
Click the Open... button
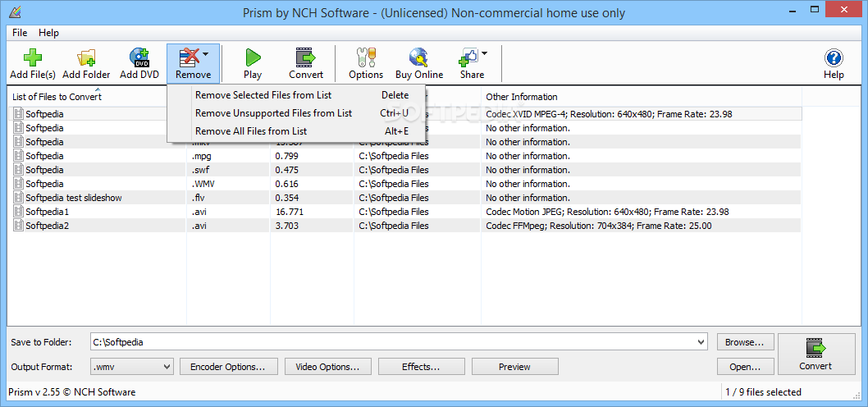pyautogui.click(x=745, y=367)
